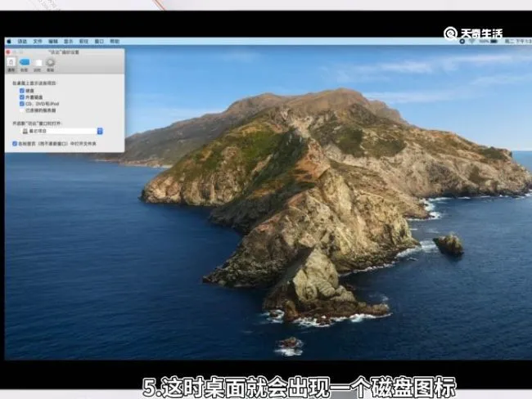Click the 在桌面上显示这些项目 heading text
Image resolution: width=532 pixels, height=399 pixels.
(34, 83)
